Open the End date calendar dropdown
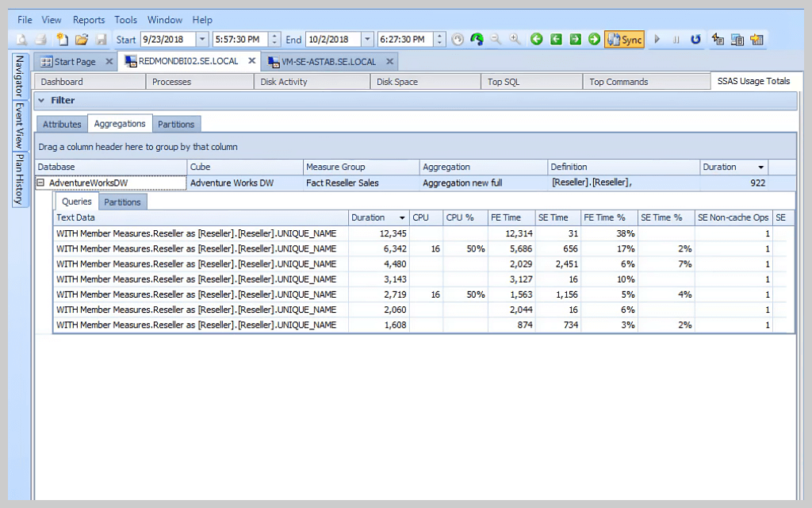 366,39
